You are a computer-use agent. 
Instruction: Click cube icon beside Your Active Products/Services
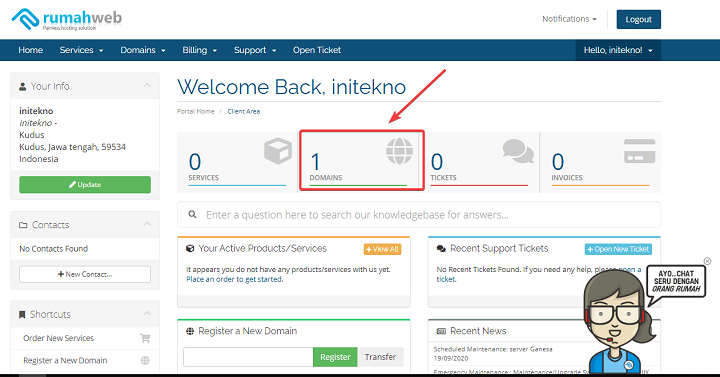[x=190, y=248]
